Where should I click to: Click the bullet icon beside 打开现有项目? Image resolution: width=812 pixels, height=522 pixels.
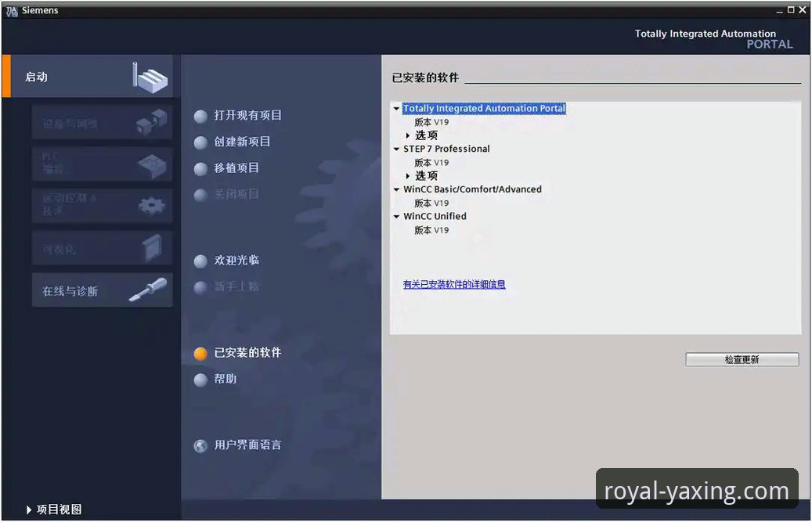coord(200,117)
